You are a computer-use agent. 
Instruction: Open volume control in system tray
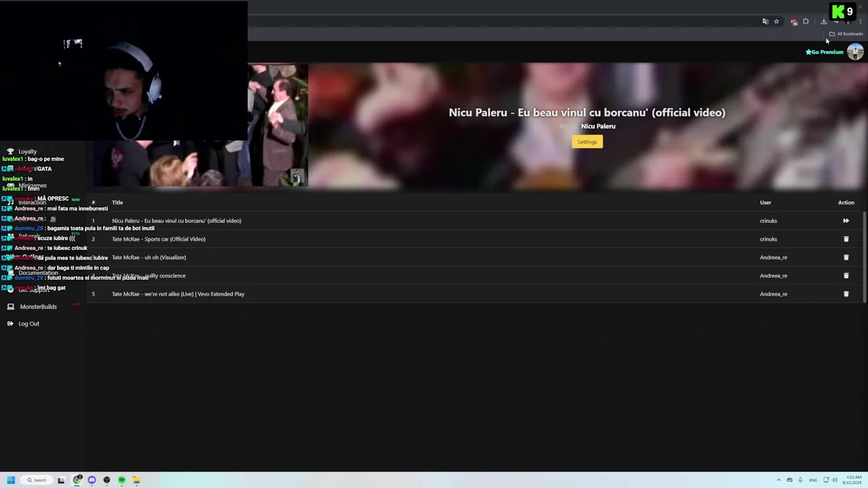coord(834,480)
